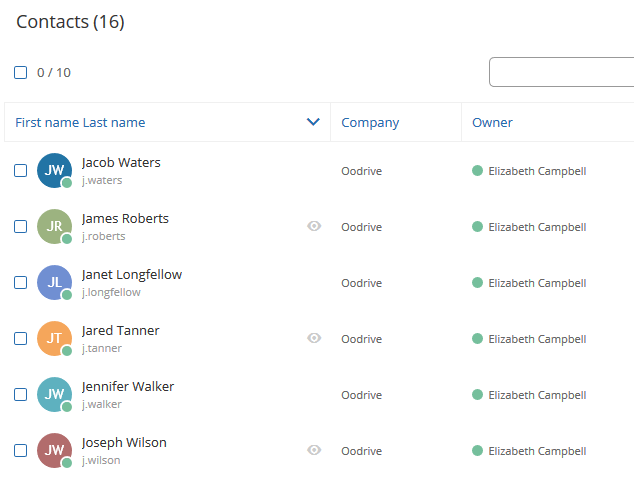Sort by First name Last name header
Screen dimensions: 634x481
pos(80,122)
